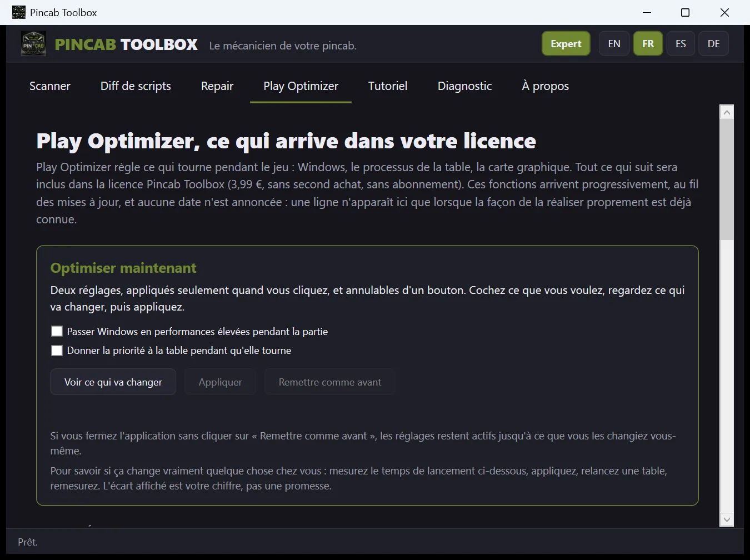Select the Play Optimizer tab

click(301, 86)
